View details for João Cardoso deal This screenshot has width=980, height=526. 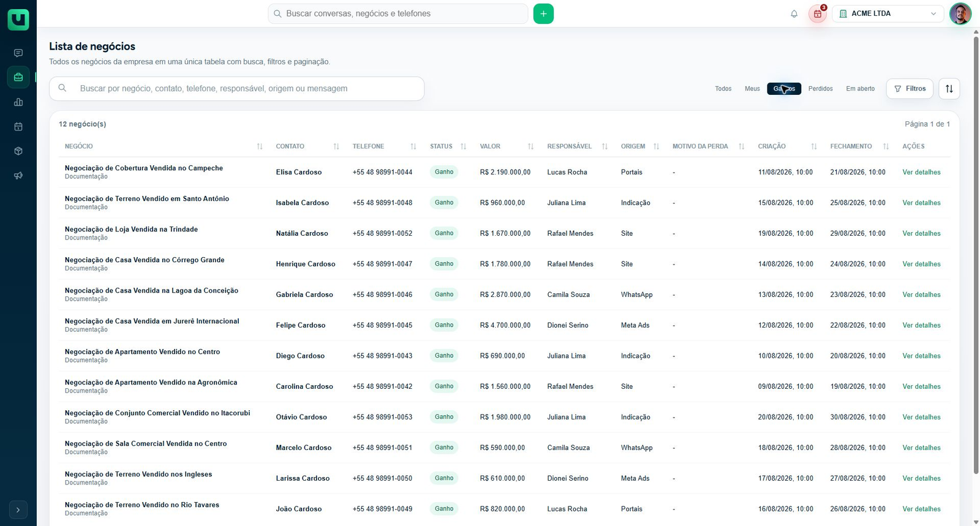pos(921,509)
